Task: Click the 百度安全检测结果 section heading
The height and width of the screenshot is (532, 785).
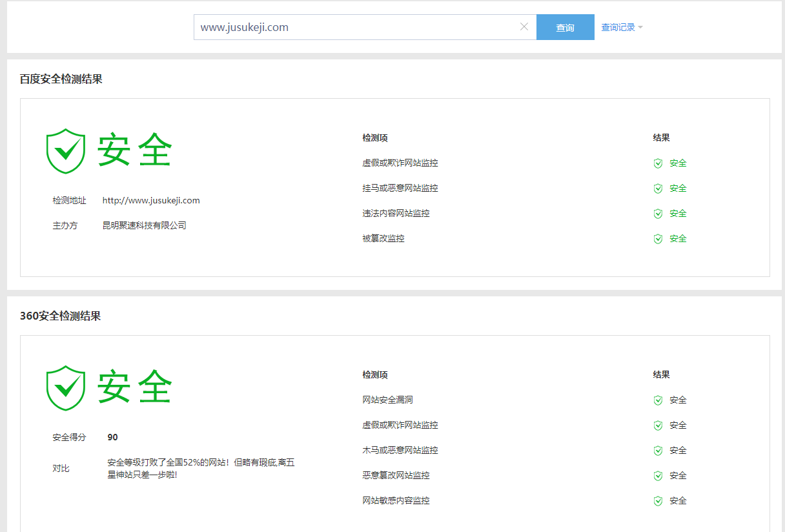Action: click(x=61, y=79)
